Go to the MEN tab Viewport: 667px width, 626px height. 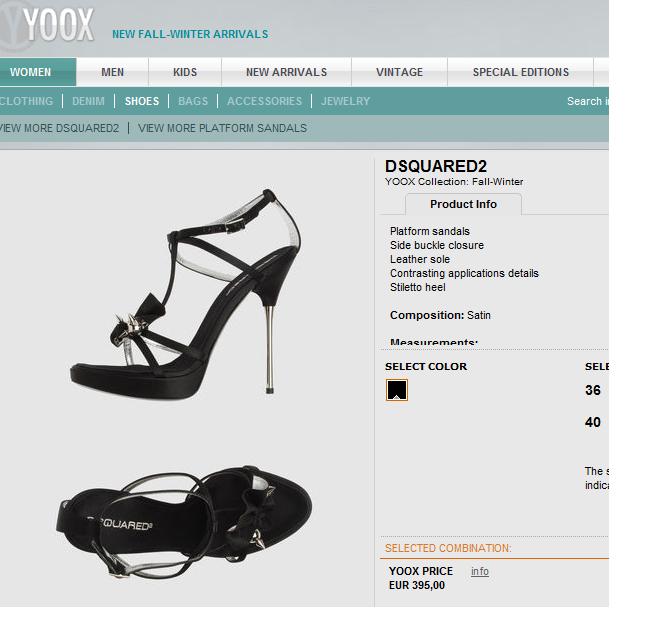click(x=113, y=72)
